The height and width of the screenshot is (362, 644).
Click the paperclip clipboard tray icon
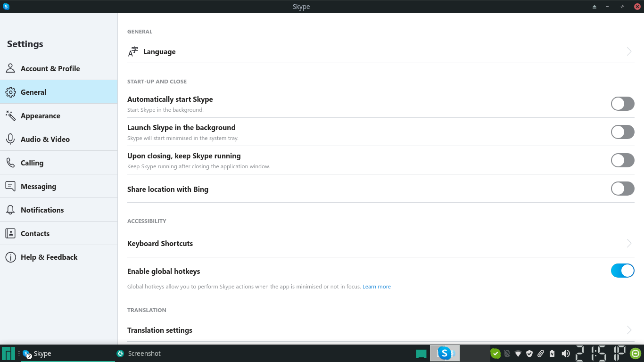coord(541,354)
